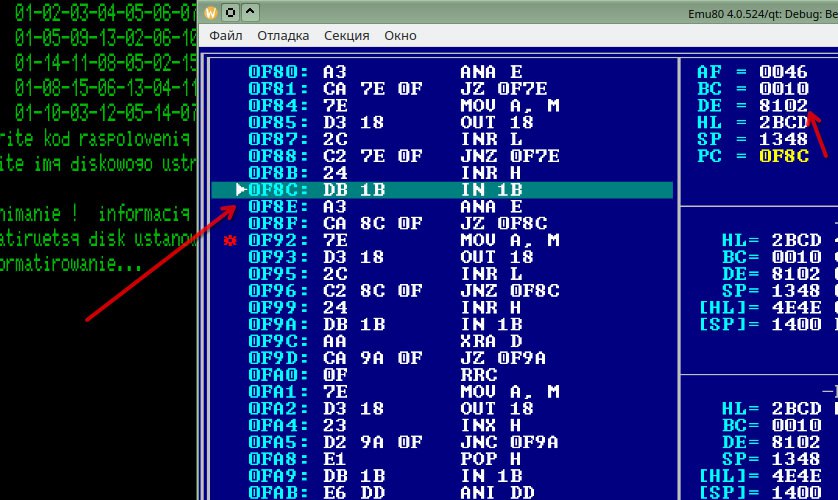This screenshot has height=500, width=838.
Task: Open the Файл menu
Action: 225,35
